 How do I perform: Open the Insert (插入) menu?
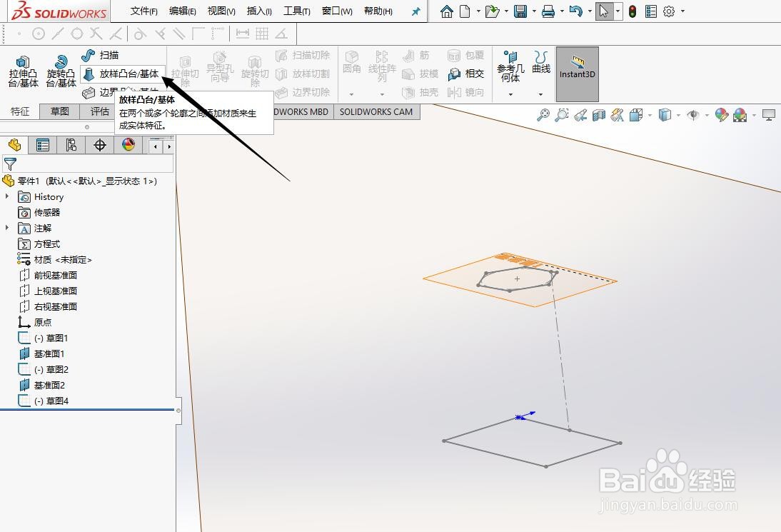[260, 11]
